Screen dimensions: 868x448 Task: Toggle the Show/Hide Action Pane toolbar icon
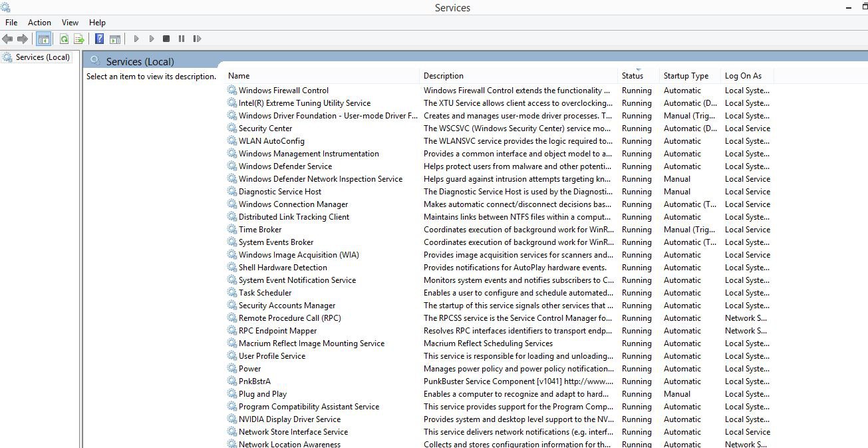[x=115, y=39]
